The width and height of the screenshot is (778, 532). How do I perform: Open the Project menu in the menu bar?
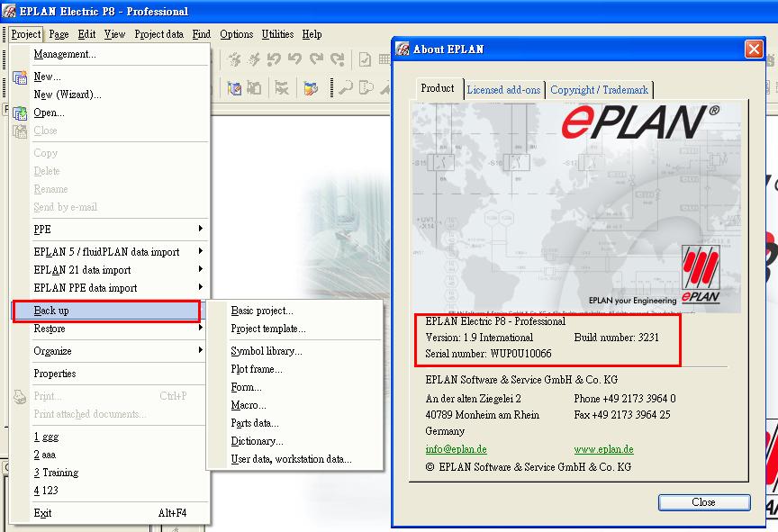click(x=26, y=34)
